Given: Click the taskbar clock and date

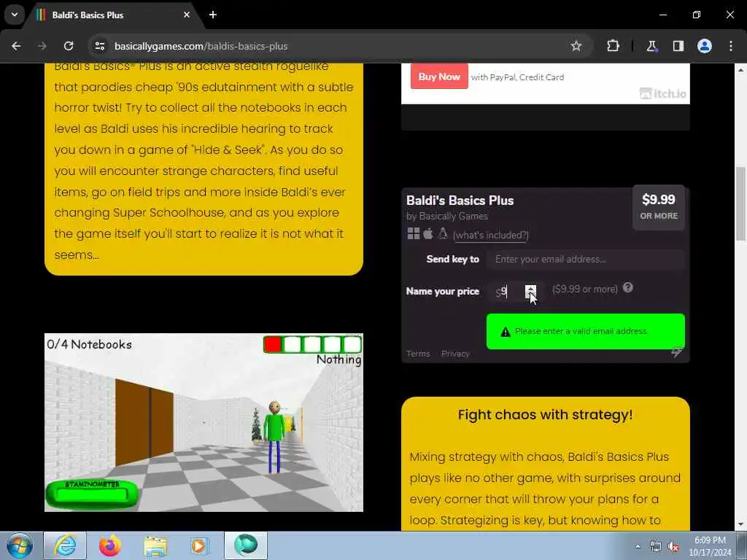Looking at the screenshot, I should coord(710,546).
